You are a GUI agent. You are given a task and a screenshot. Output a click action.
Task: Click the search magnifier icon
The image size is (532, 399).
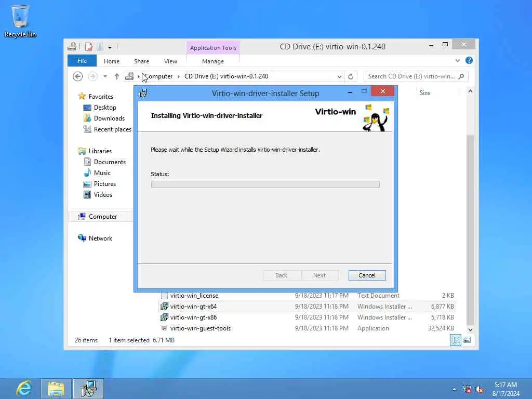point(461,76)
